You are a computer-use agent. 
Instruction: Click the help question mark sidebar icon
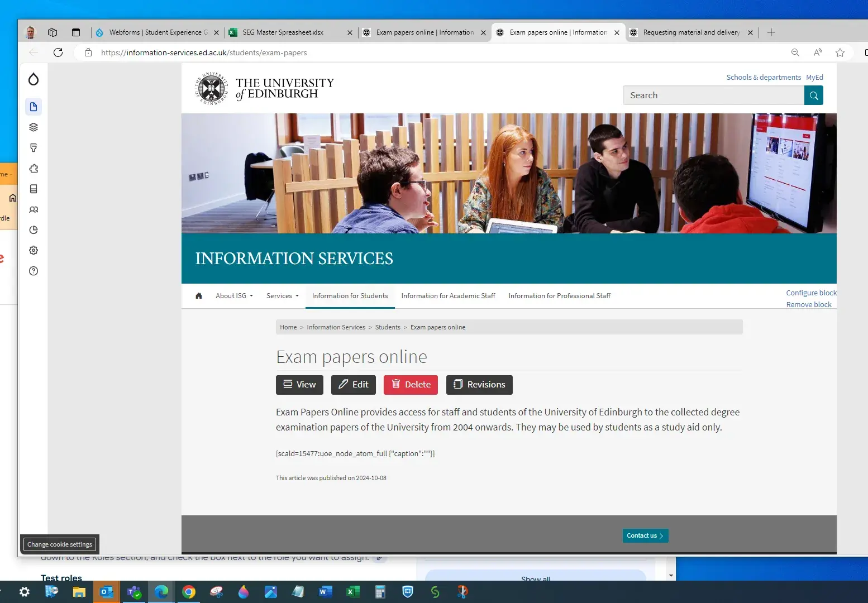(34, 271)
